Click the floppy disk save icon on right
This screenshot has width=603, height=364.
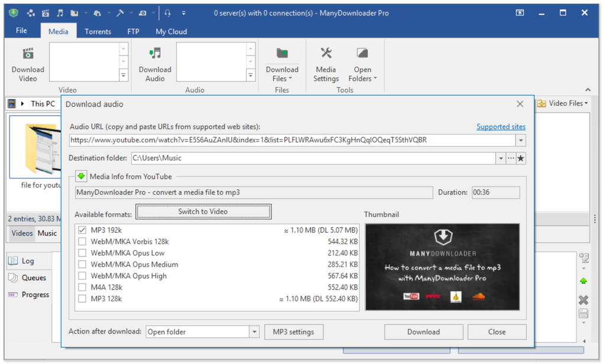583,314
